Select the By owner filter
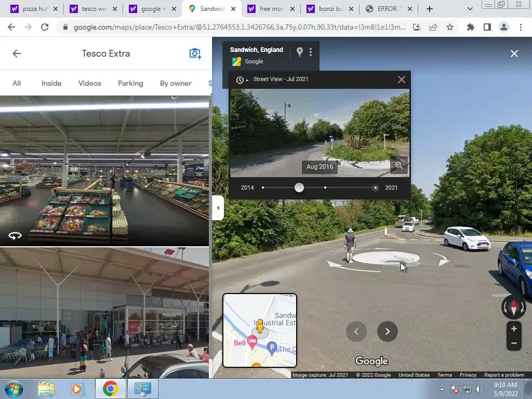Screen dimensions: 532x399 coord(176,83)
